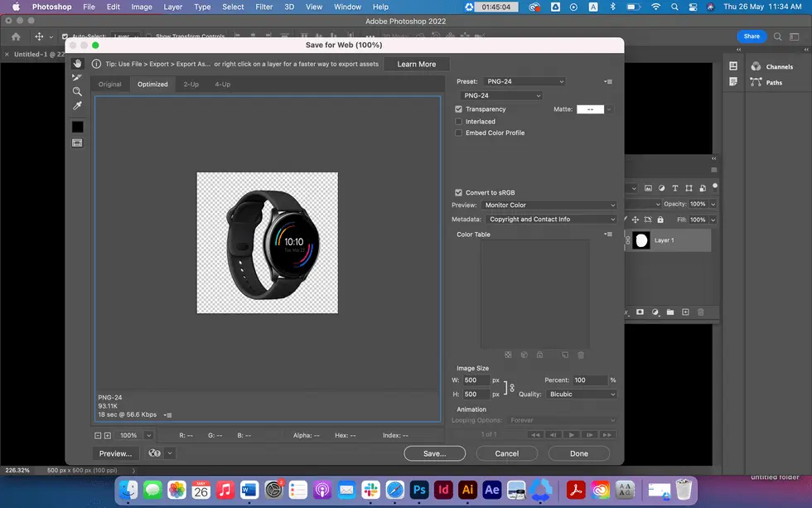Click the trash icon under Color Table
The height and width of the screenshot is (508, 812).
point(581,355)
